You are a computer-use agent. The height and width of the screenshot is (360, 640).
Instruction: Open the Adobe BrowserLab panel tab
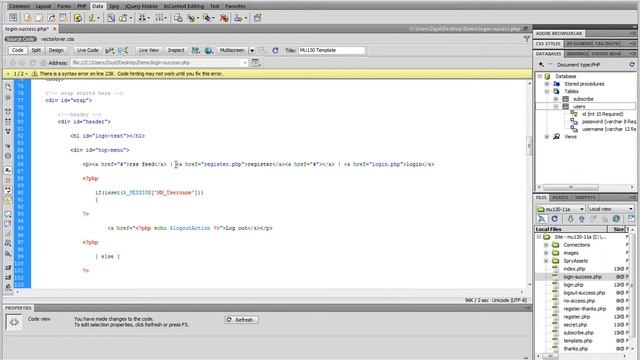tap(559, 33)
